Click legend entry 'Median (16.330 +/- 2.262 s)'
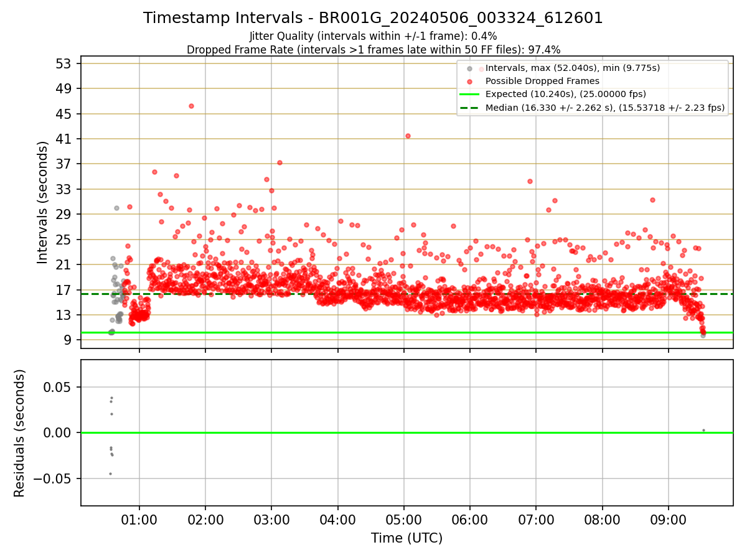The image size is (747, 560). pyautogui.click(x=605, y=108)
